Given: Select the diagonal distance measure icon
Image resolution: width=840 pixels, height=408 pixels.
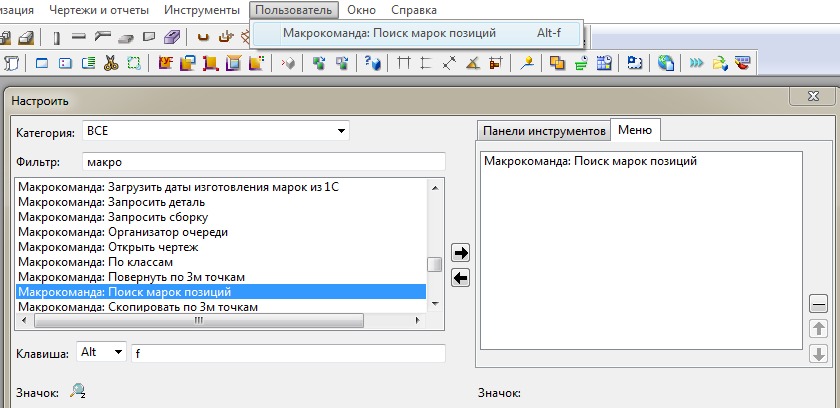Looking at the screenshot, I should (x=449, y=63).
